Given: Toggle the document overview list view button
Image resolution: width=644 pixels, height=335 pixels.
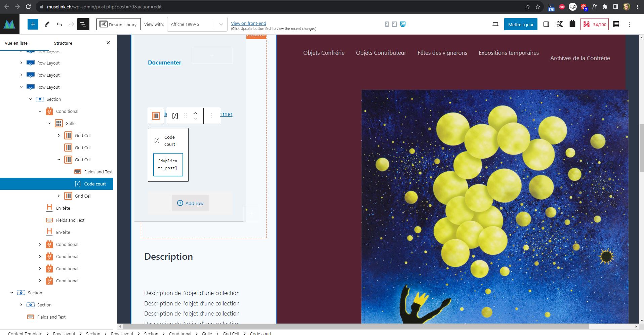Looking at the screenshot, I should click(x=83, y=24).
